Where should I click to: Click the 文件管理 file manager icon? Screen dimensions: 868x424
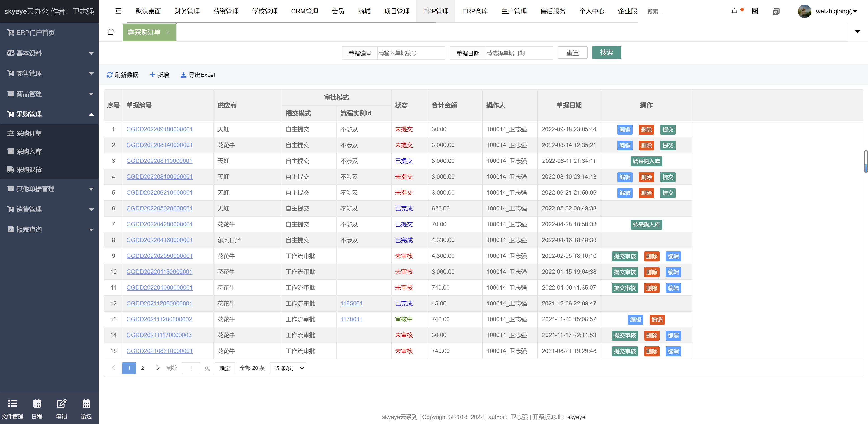(12, 403)
